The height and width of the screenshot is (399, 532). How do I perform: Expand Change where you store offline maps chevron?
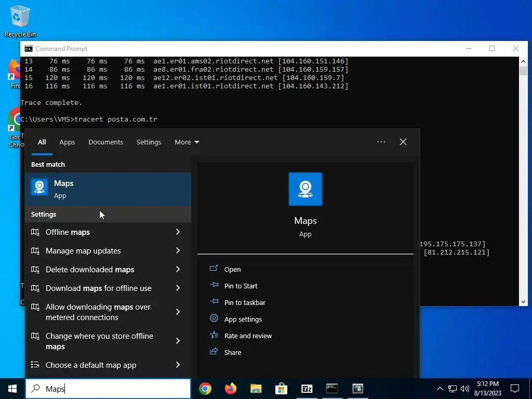pos(178,341)
